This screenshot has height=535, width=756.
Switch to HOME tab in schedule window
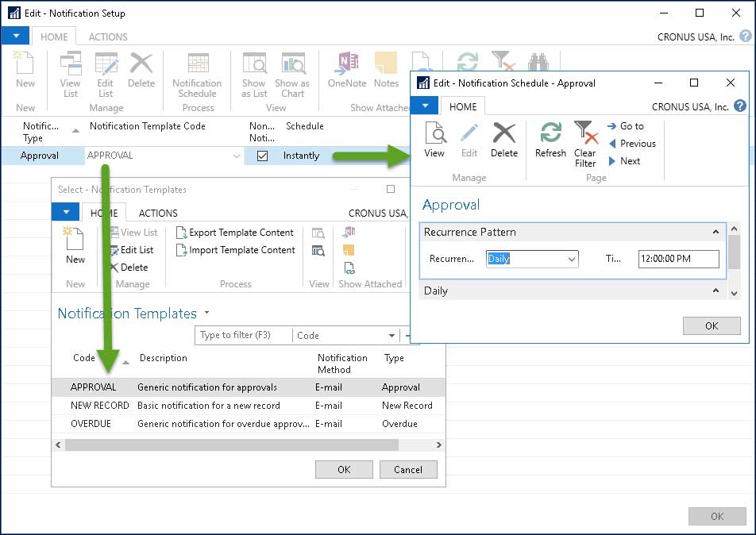tap(463, 106)
